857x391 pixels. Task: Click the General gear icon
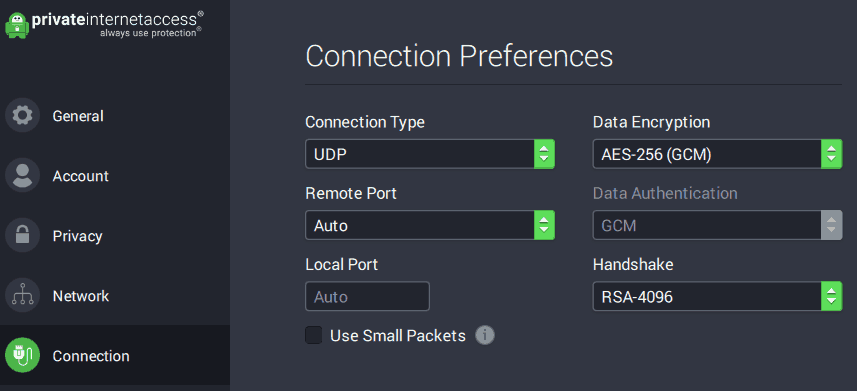click(x=22, y=115)
